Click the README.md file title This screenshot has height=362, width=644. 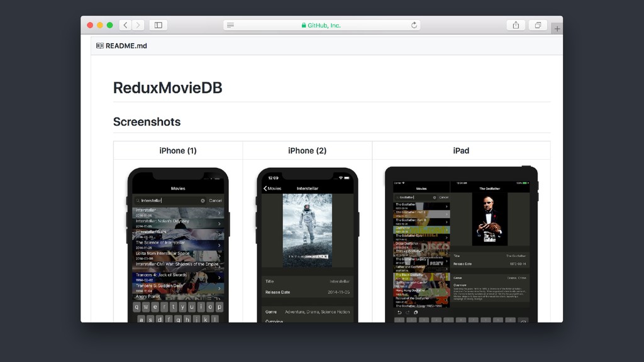(126, 45)
